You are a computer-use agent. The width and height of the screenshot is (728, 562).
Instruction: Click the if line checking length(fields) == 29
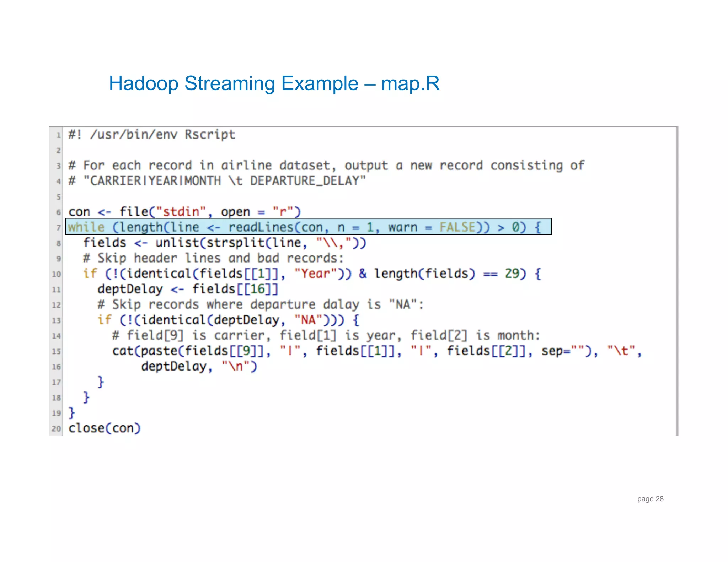pyautogui.click(x=312, y=274)
